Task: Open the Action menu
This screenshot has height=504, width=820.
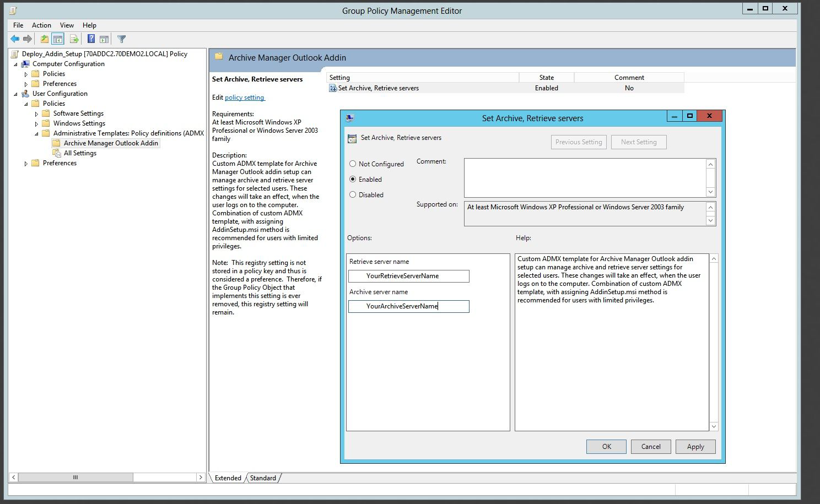Action: (x=41, y=25)
